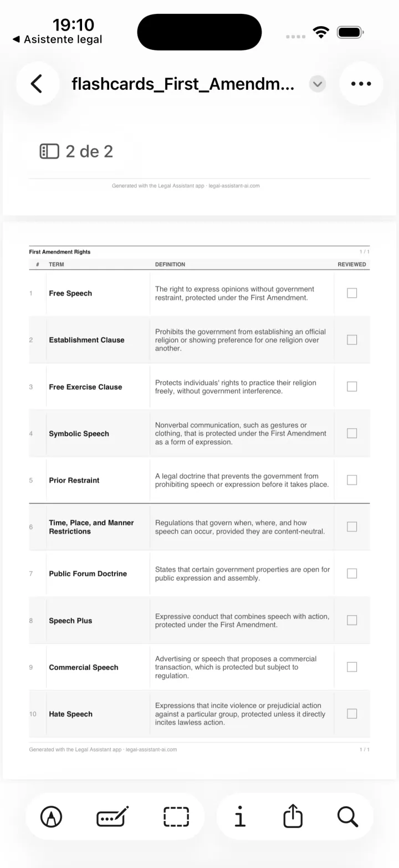Tick the Reviewed checkbox for Hate Speech

(352, 714)
